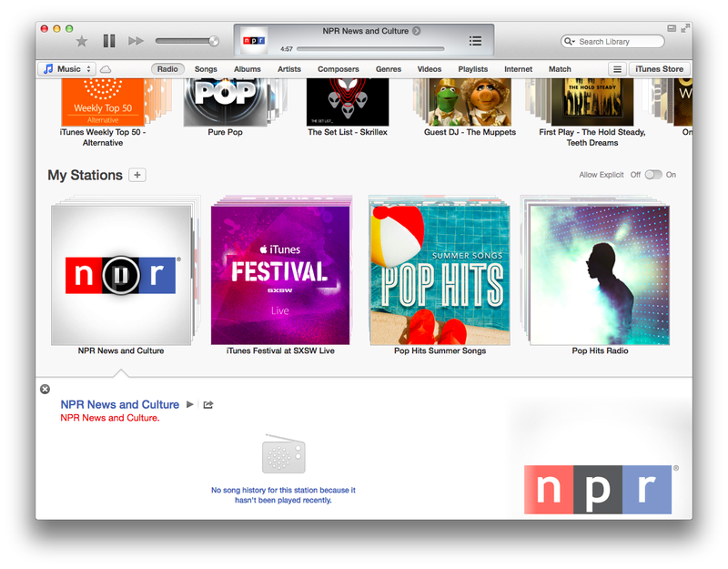Go to the Artists tab
The image size is (728, 569).
289,69
